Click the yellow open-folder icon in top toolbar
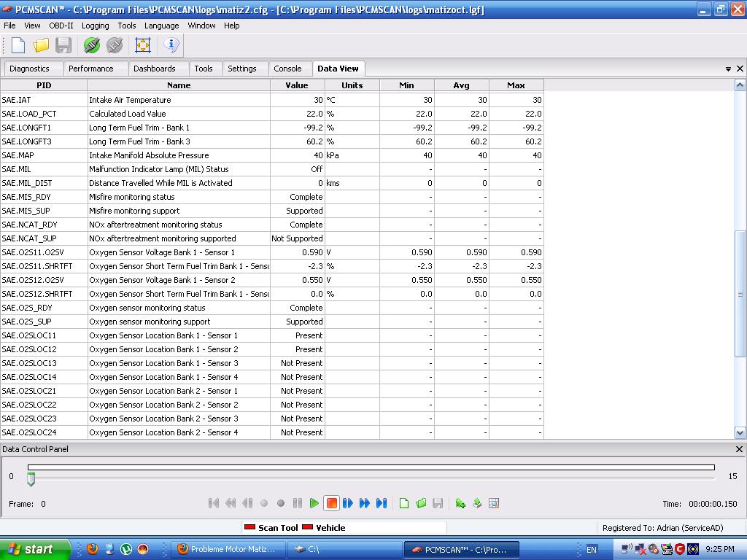This screenshot has width=747, height=560. [41, 45]
